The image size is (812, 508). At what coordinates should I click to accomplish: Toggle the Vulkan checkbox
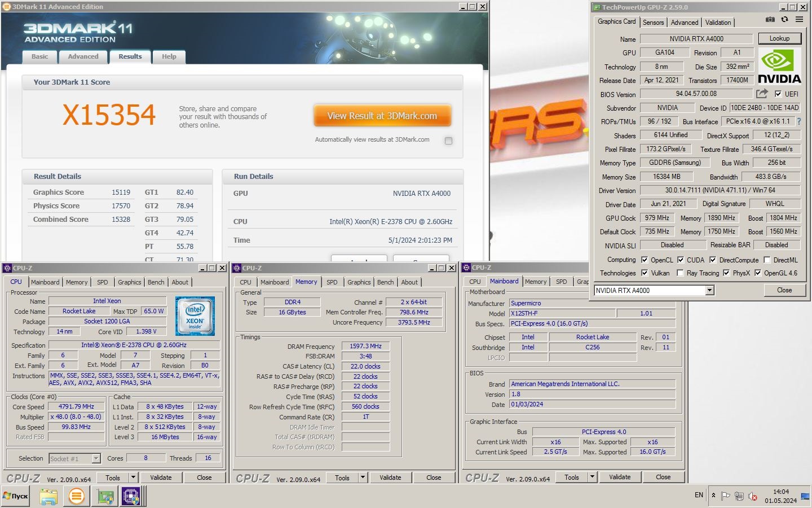pyautogui.click(x=645, y=273)
